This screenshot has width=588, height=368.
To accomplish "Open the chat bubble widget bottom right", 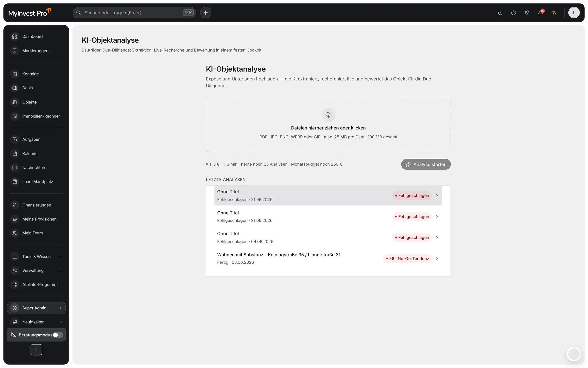I will [x=574, y=354].
